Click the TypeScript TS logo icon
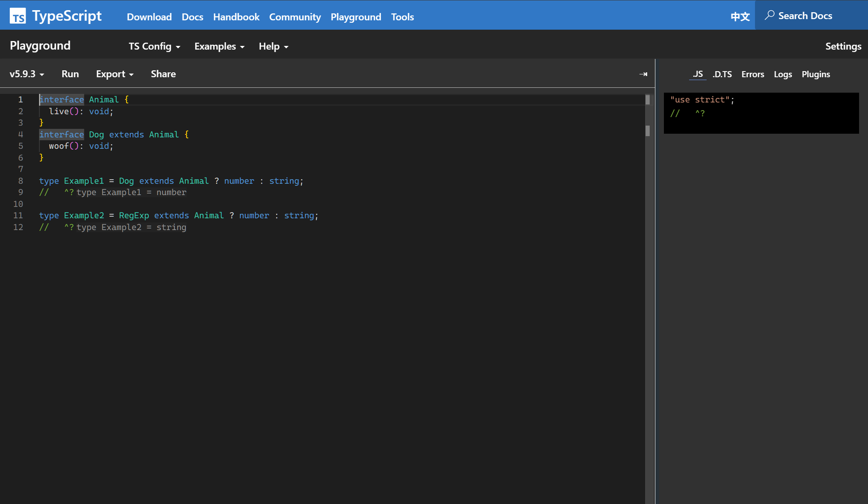This screenshot has height=504, width=868. (17, 16)
